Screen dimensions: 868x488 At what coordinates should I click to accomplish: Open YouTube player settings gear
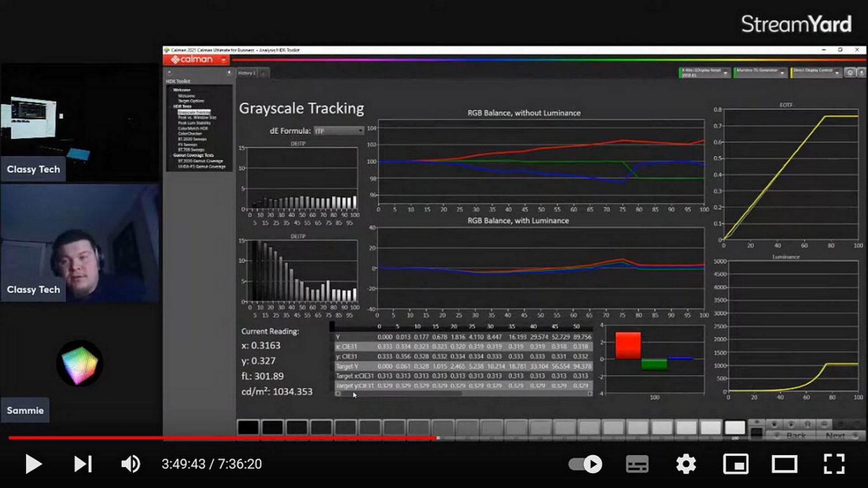point(686,464)
